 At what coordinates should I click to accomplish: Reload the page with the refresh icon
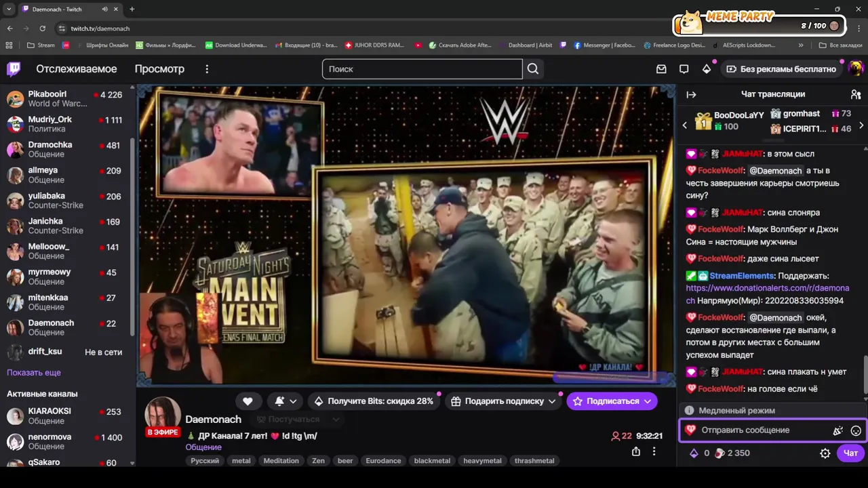coord(43,28)
